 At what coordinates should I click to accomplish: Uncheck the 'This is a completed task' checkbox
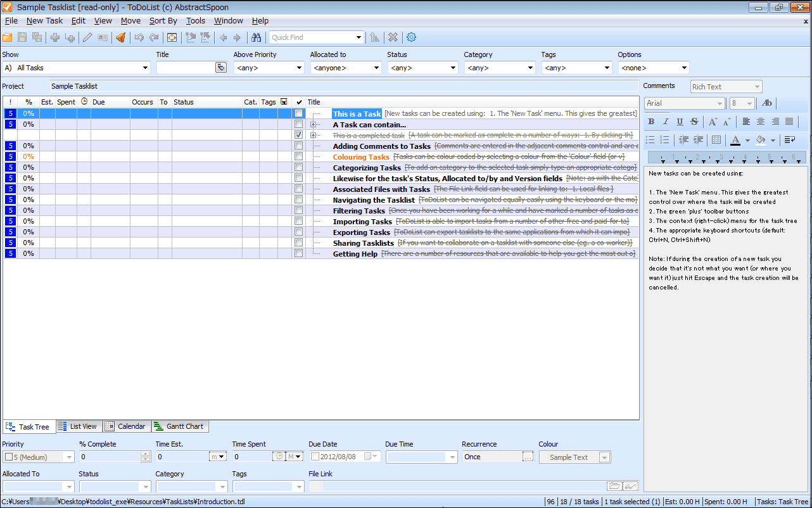[x=298, y=135]
